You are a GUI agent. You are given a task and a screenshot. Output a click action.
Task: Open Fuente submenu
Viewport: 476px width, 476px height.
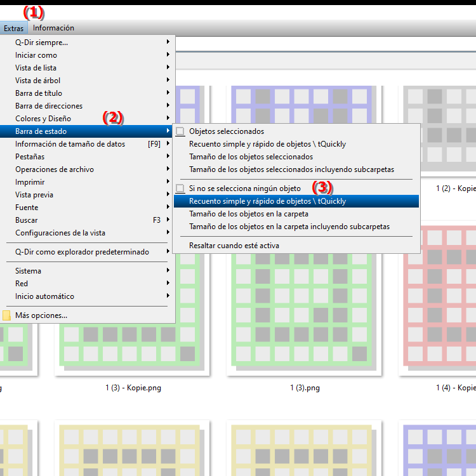coord(88,208)
